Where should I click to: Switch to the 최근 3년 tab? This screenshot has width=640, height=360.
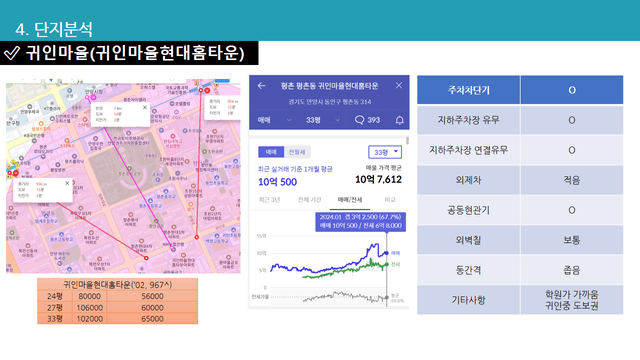click(270, 200)
